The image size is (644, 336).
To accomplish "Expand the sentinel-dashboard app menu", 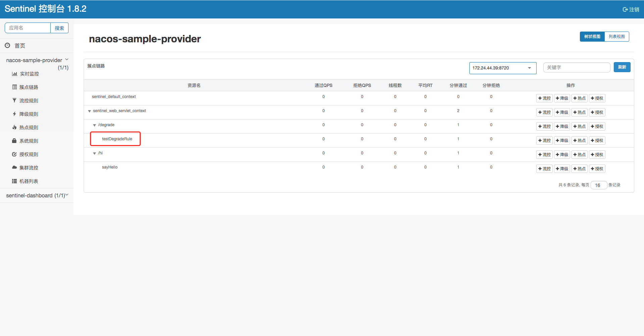I will [x=67, y=195].
